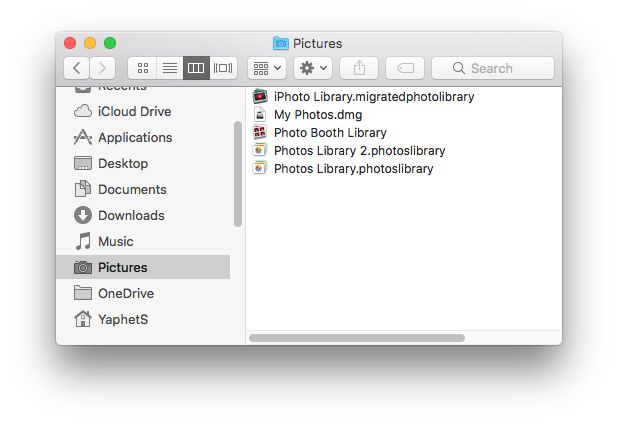Click the Pictures camera icon in the sidebar
618x425 pixels.
pyautogui.click(x=83, y=268)
